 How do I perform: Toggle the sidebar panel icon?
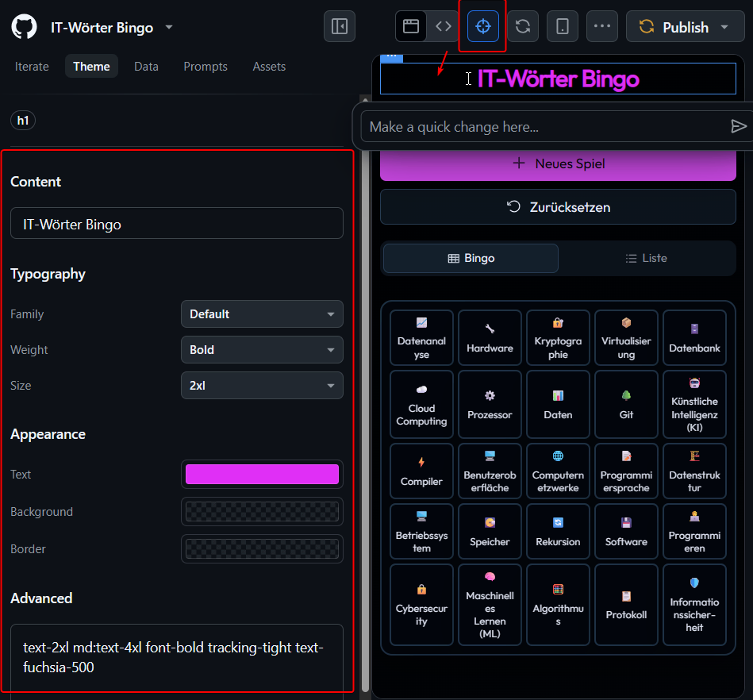pos(340,26)
